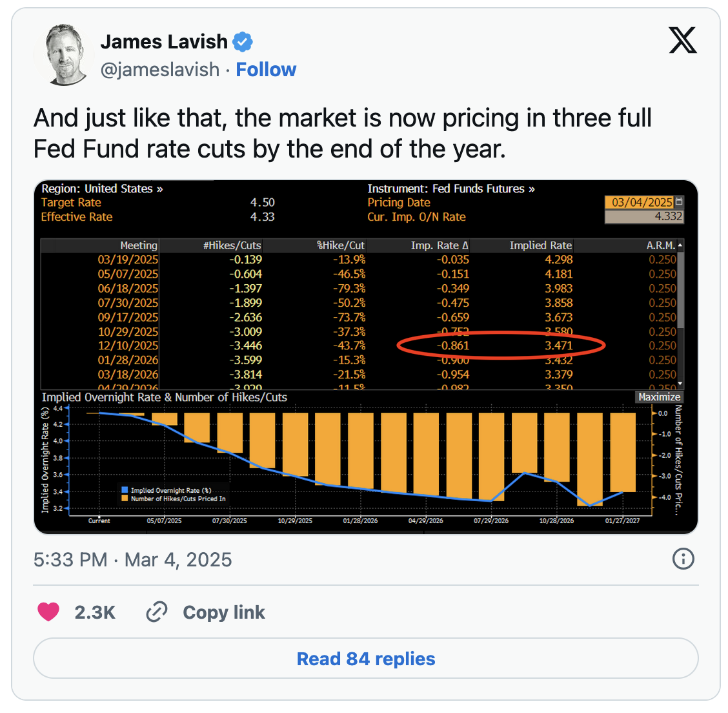This screenshot has height=713, width=728.
Task: Expand the Region: United States selector
Action: coord(102,189)
